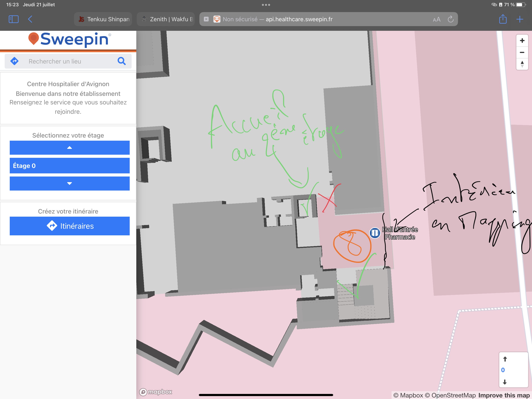Click the search magnifier icon
532x399 pixels.
(122, 61)
